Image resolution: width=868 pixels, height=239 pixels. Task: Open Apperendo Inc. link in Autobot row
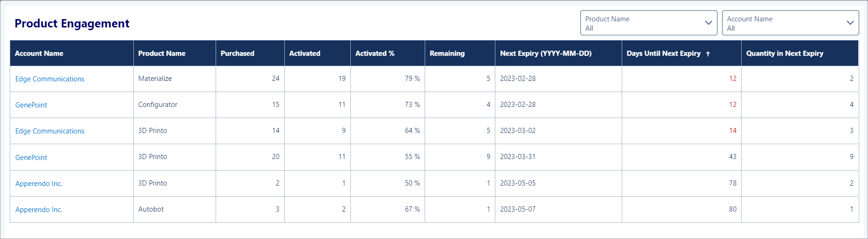click(39, 210)
